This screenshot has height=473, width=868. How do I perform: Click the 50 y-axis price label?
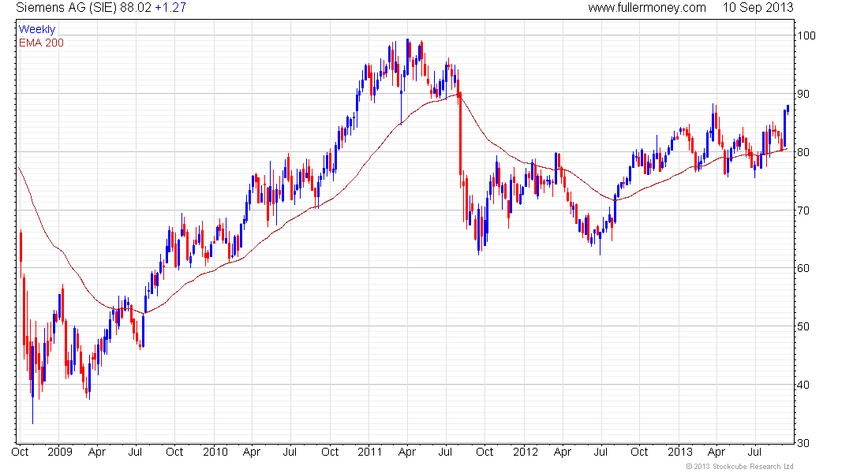[803, 326]
